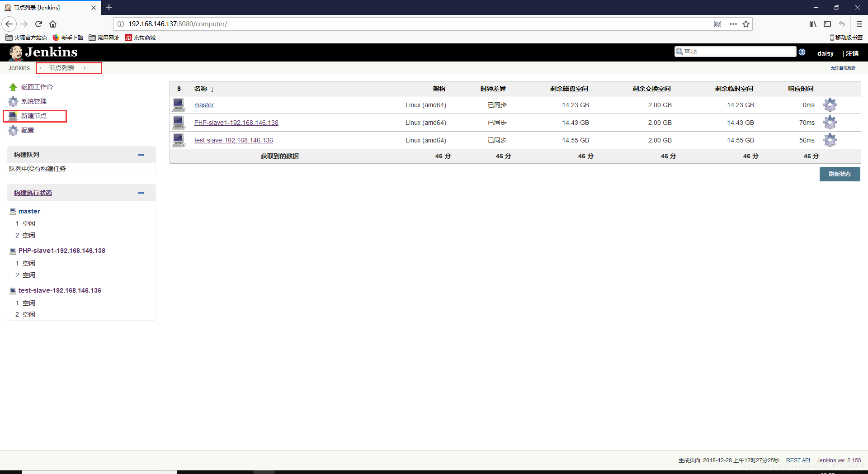The image size is (868, 474).
Task: Open test-slave-192.168.146.136 link in node table
Action: (x=234, y=140)
